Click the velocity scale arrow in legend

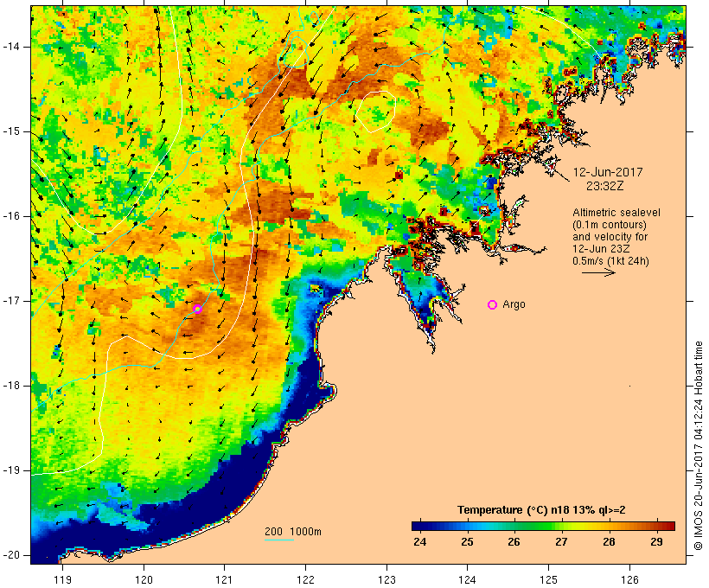598,272
